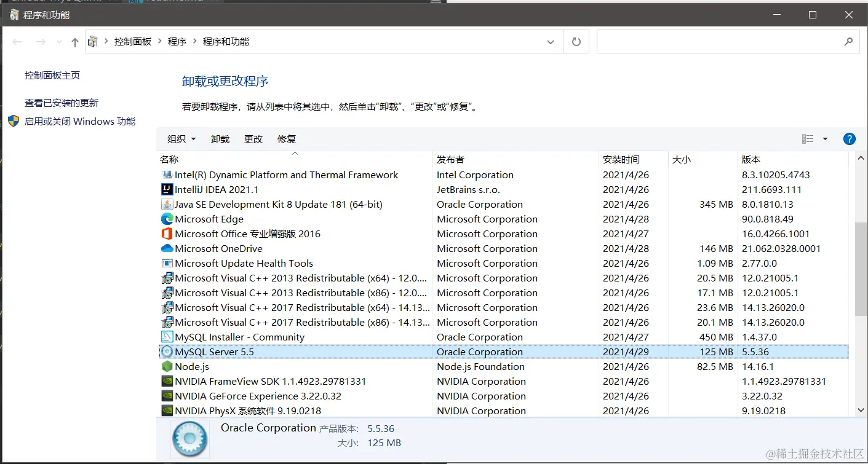Select the Intel Corporation publisher cell
This screenshot has height=464, width=868.
(475, 175)
